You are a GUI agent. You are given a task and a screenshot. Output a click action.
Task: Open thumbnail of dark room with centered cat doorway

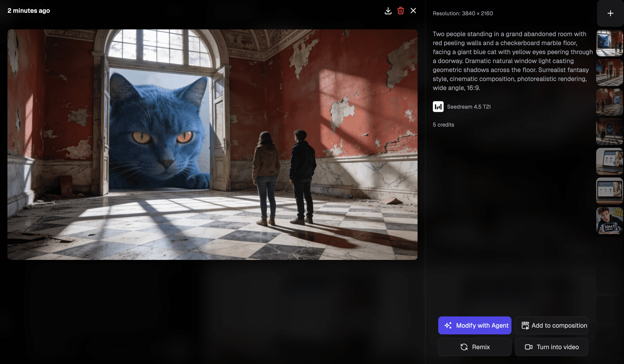(x=609, y=132)
